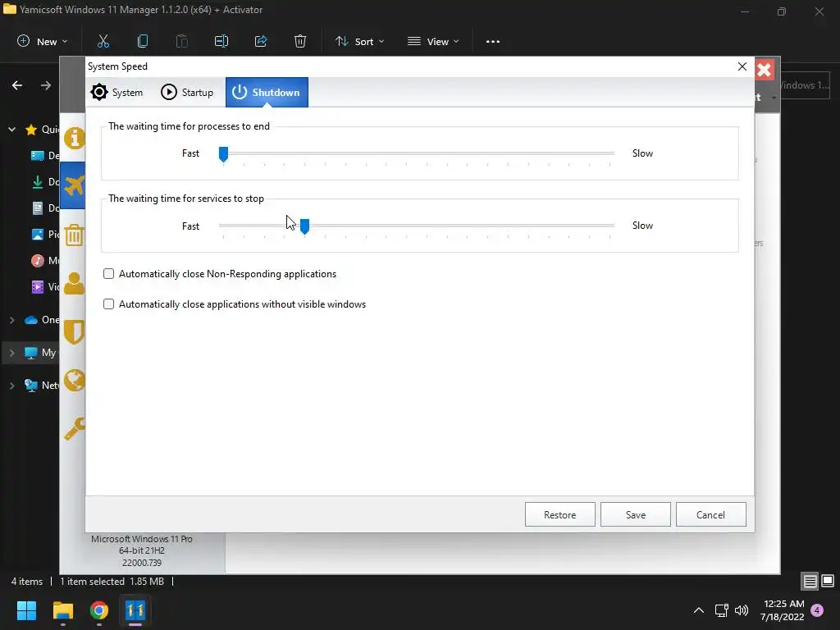Open the Information sidebar icon in Windows 11 Manager

pos(74,138)
